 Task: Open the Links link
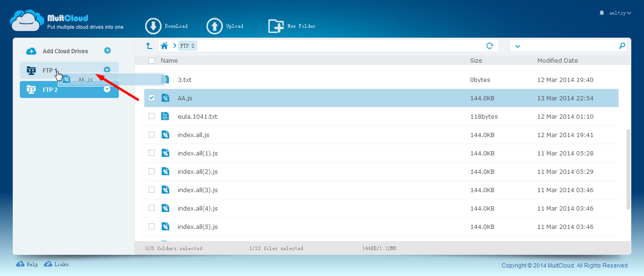[61, 265]
